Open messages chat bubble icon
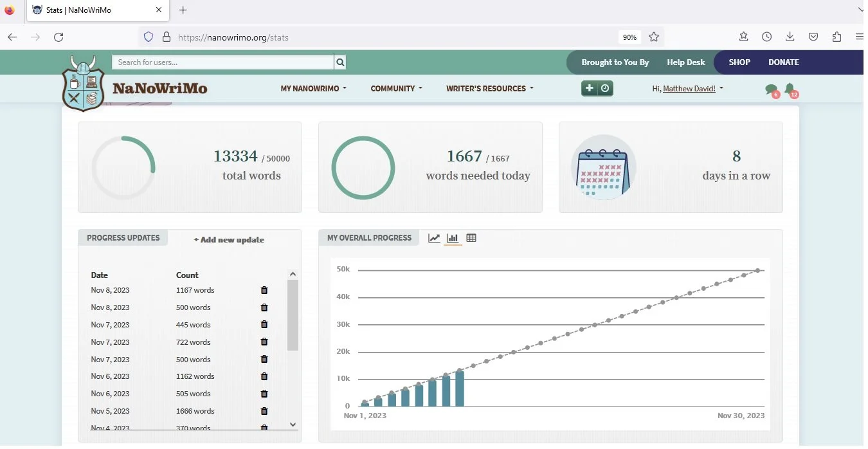Screen dimensions: 868x449 (771, 89)
